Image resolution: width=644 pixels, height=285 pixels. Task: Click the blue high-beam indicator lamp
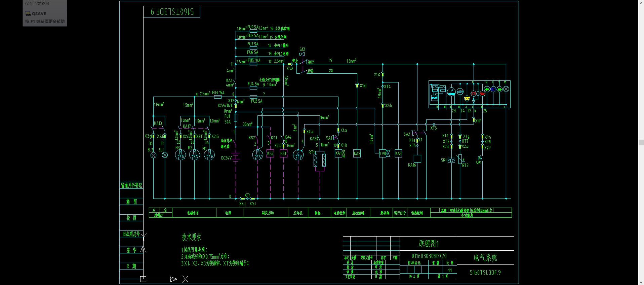[x=493, y=89]
